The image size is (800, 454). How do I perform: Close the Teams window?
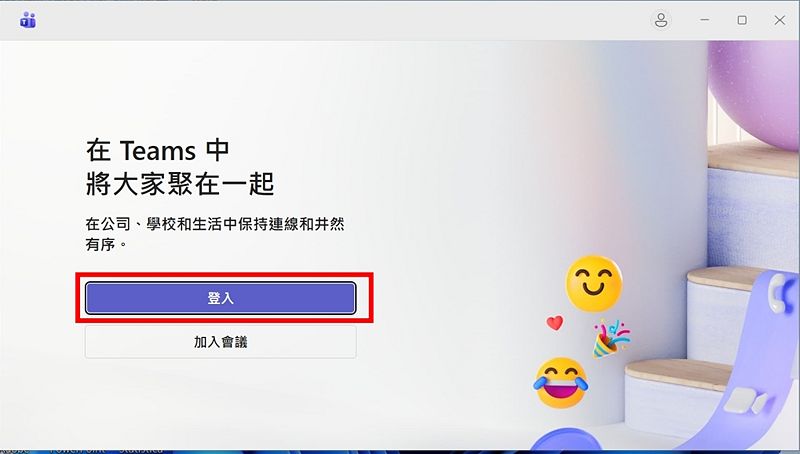[780, 20]
